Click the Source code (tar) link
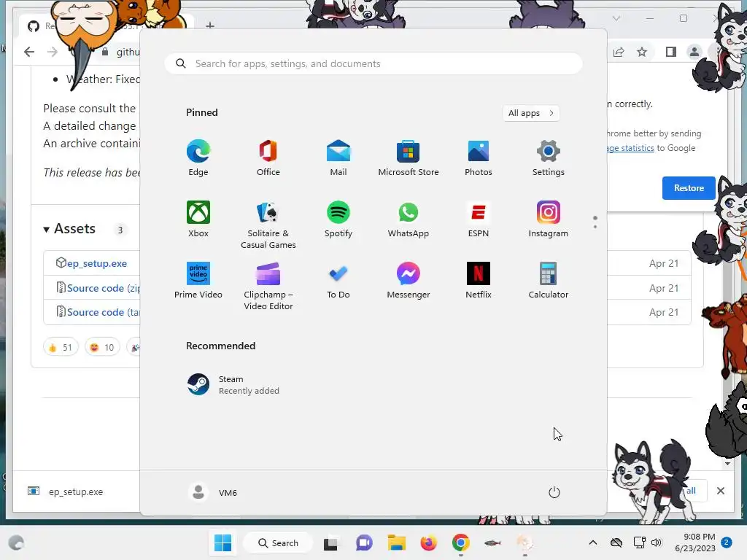747x560 pixels. (104, 312)
